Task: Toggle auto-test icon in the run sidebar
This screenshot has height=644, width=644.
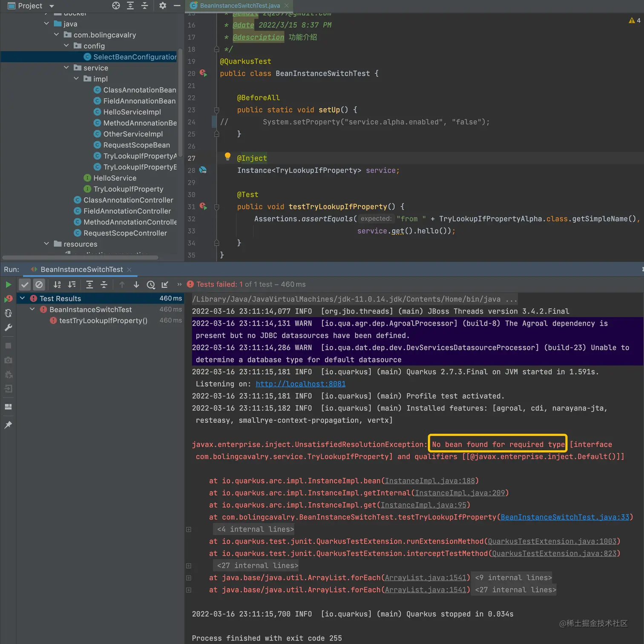Action: point(8,313)
